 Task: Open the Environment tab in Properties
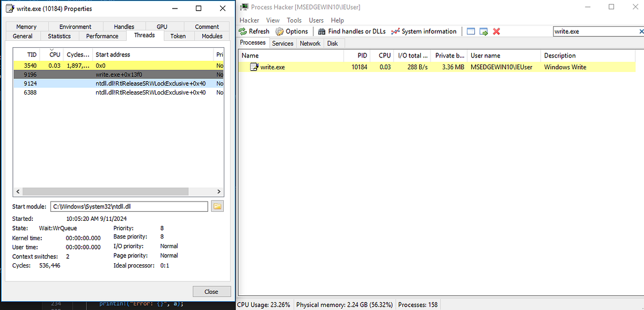(x=75, y=26)
